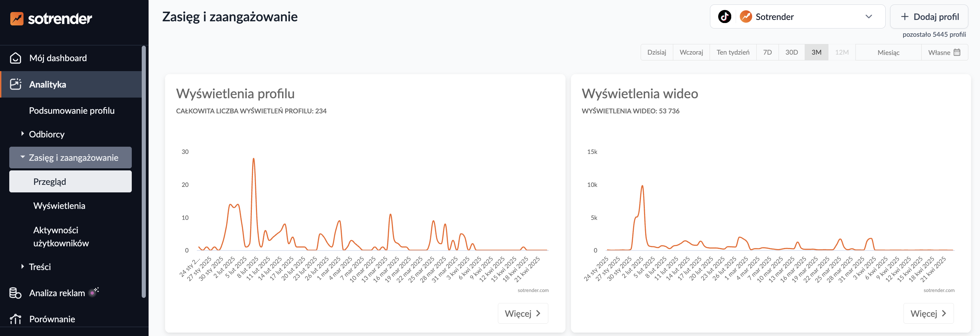Open calendar icon in Własne range
Viewport: 980px width, 336px height.
click(957, 52)
